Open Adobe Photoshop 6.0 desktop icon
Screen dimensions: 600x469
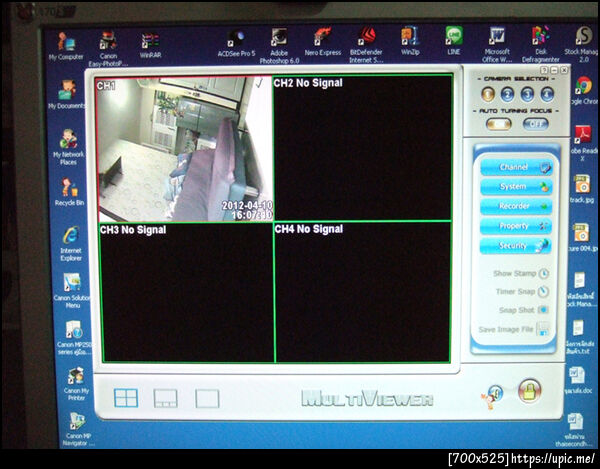point(279,46)
